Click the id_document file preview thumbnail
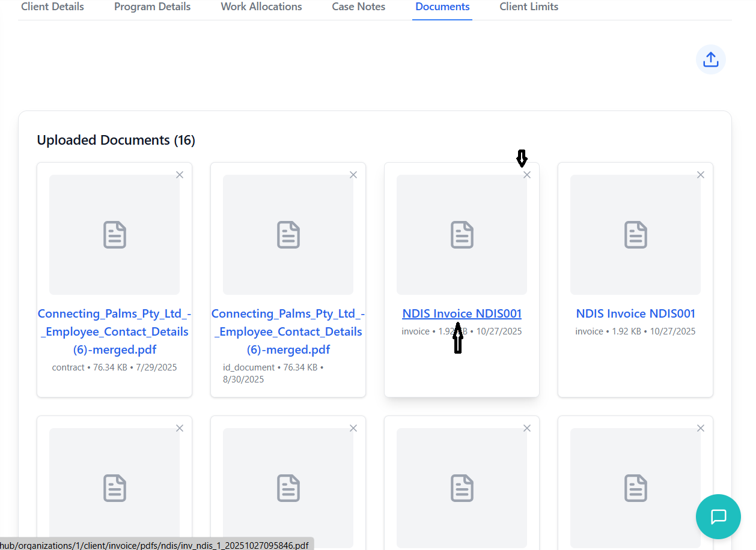 tap(288, 235)
